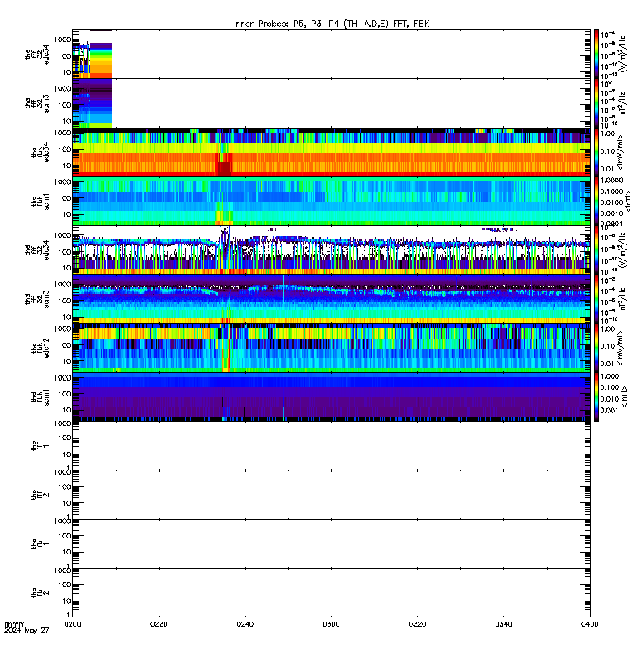
Task: Click the '100' y-axis tick of the 'the fb 1' panel
Action: pos(65,536)
